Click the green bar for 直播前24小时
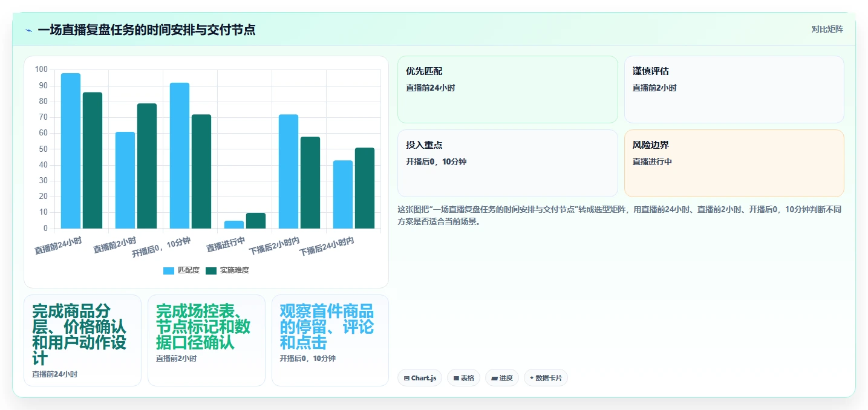The image size is (868, 410). coord(93,160)
